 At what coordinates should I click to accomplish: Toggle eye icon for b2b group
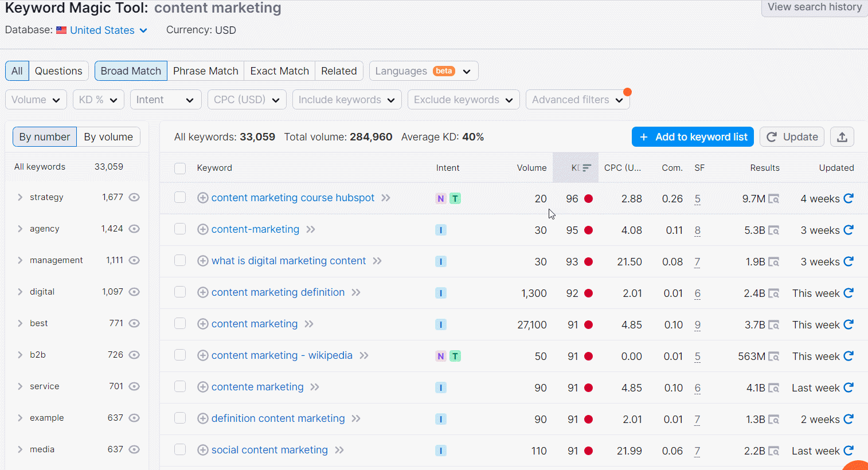(134, 355)
